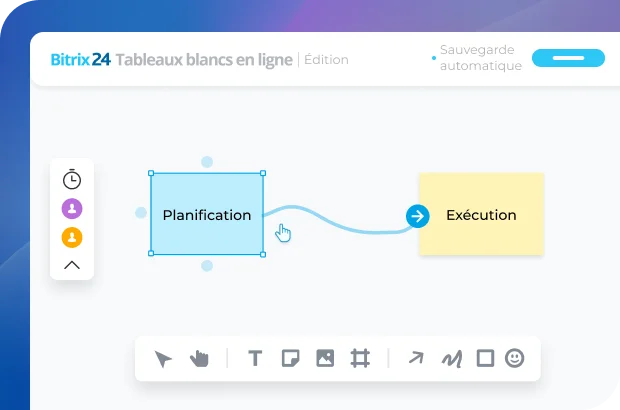This screenshot has height=410, width=620.
Task: Click the orange user avatar
Action: point(72,238)
